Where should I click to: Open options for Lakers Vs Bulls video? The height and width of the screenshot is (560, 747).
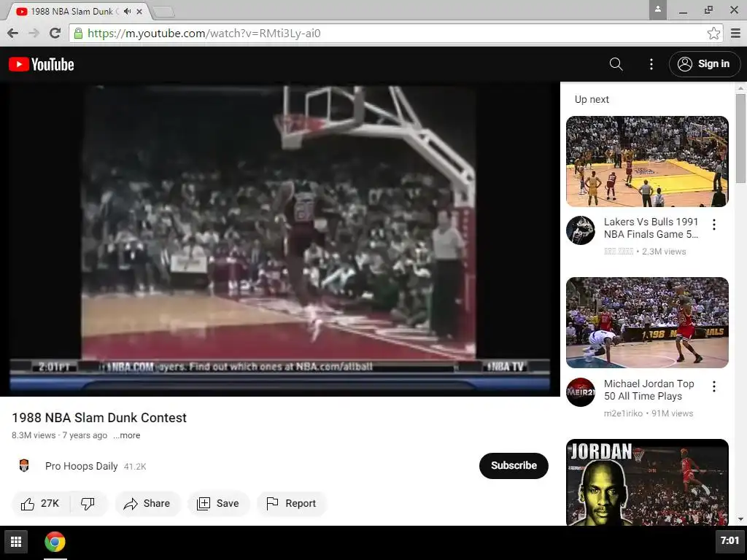[713, 225]
